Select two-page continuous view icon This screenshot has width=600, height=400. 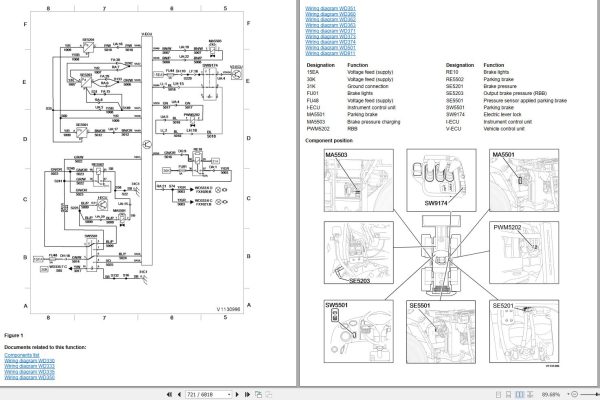(530, 394)
